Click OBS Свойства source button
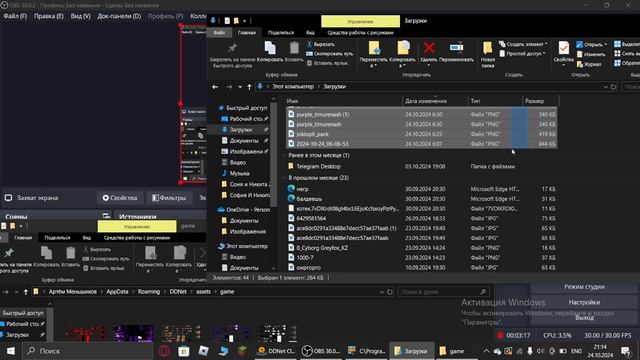 click(x=120, y=198)
